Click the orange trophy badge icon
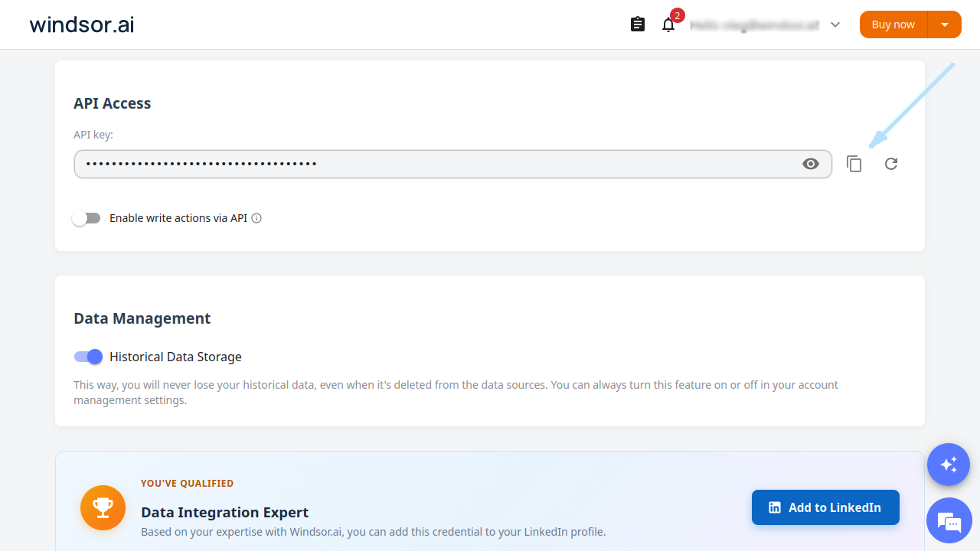 coord(103,507)
